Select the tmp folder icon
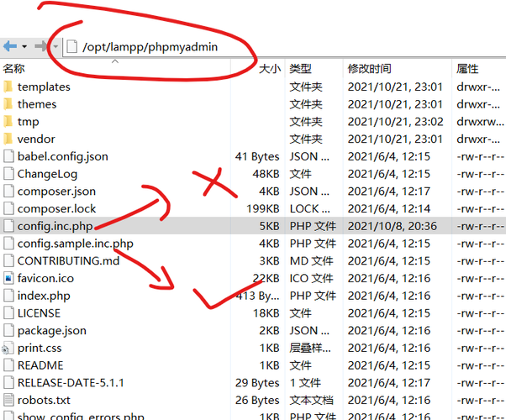The width and height of the screenshot is (506, 420). 8,122
